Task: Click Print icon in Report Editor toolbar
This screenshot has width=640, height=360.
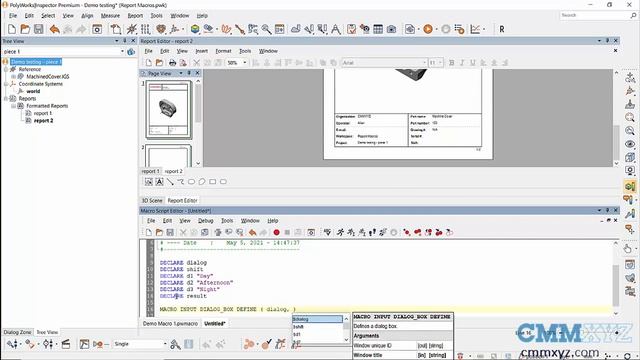Action: pyautogui.click(x=172, y=63)
